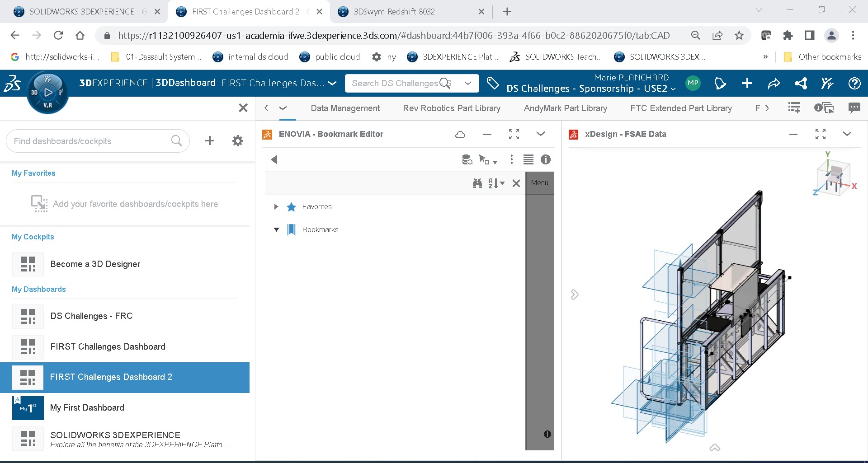Image resolution: width=868 pixels, height=463 pixels.
Task: Select FIRST Challenges Dashboard 2
Action: pos(125,377)
